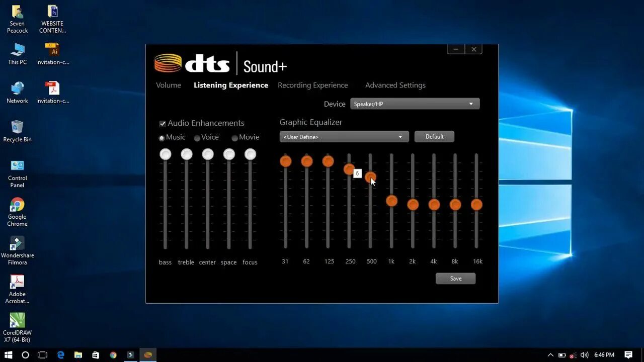Select the Movie radio button
Screen dimensions: 644x362
coord(235,138)
